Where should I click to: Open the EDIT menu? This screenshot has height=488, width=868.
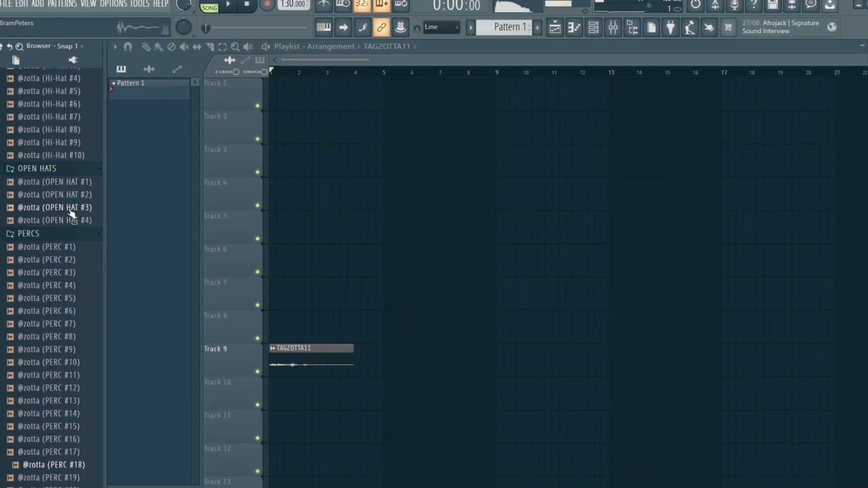(22, 4)
